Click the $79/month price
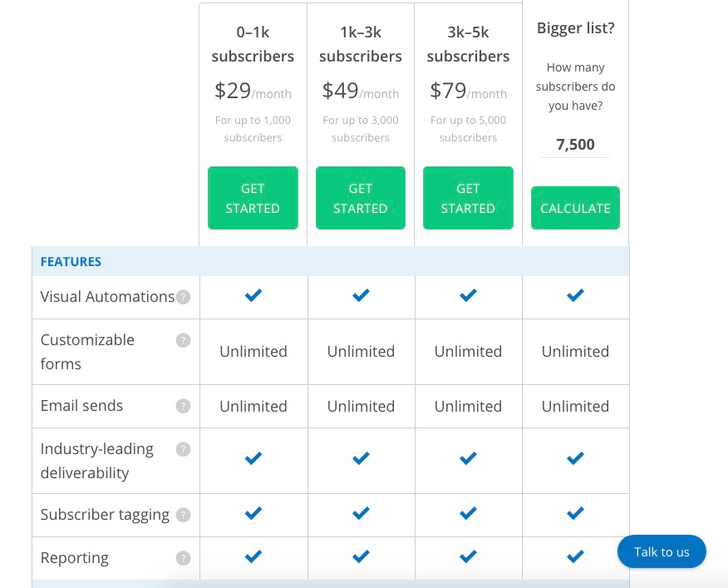The width and height of the screenshot is (728, 588). [468, 91]
